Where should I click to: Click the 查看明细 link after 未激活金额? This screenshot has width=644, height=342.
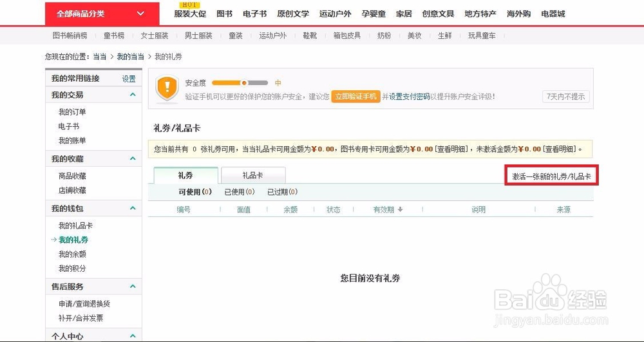click(x=560, y=149)
